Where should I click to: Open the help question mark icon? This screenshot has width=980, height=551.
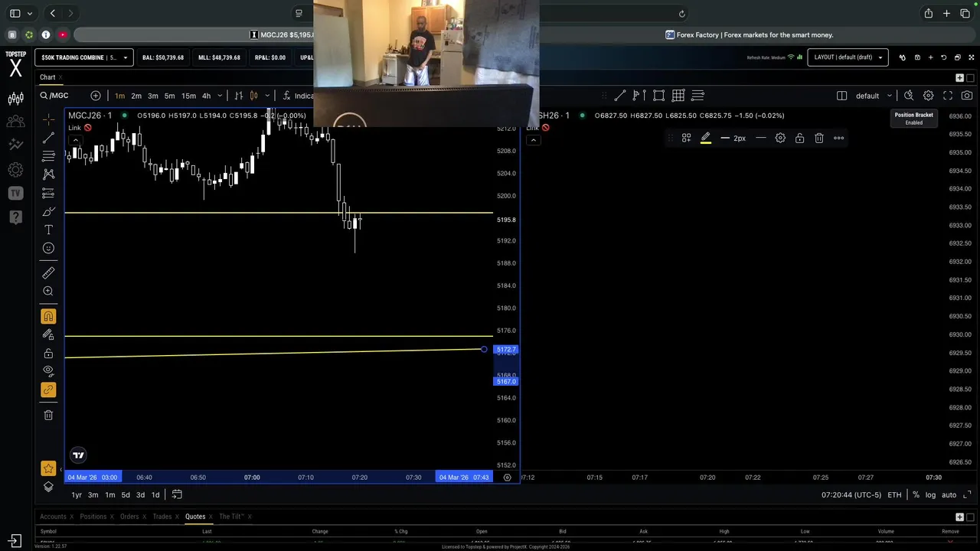(15, 217)
